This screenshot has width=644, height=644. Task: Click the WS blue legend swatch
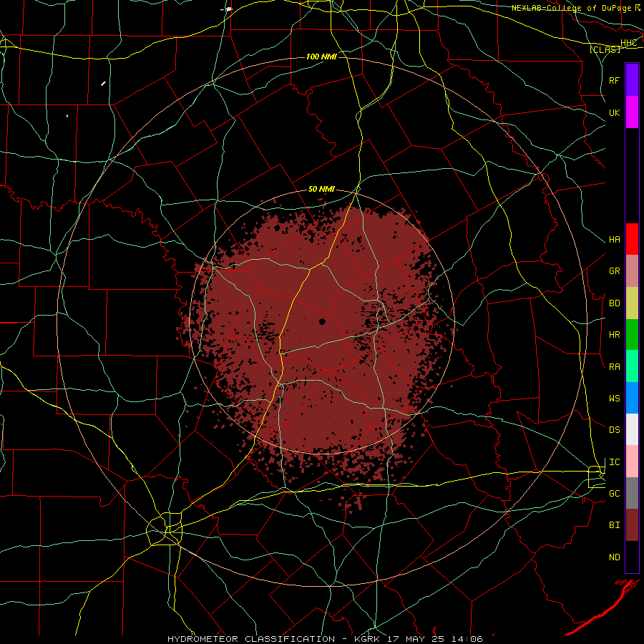[x=632, y=398]
